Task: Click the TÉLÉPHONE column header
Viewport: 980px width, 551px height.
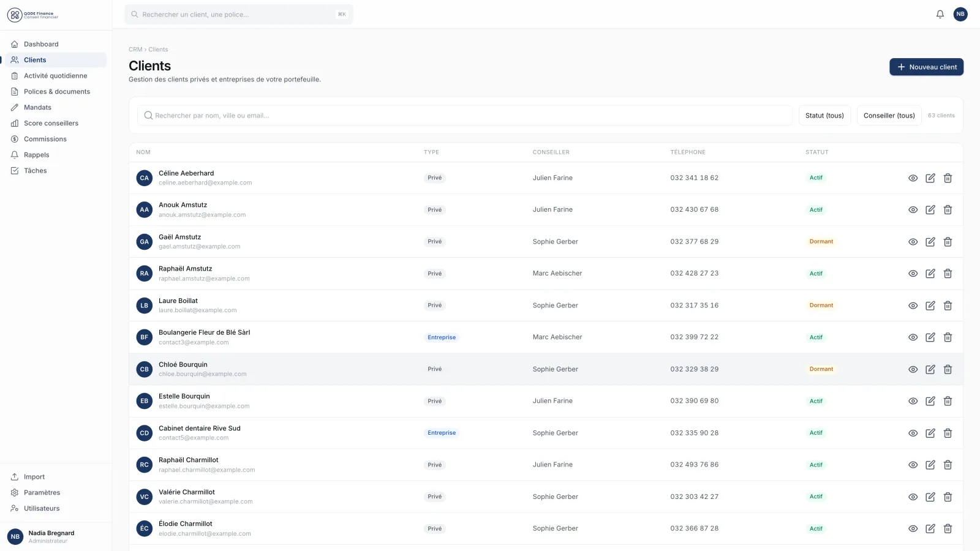Action: click(688, 152)
